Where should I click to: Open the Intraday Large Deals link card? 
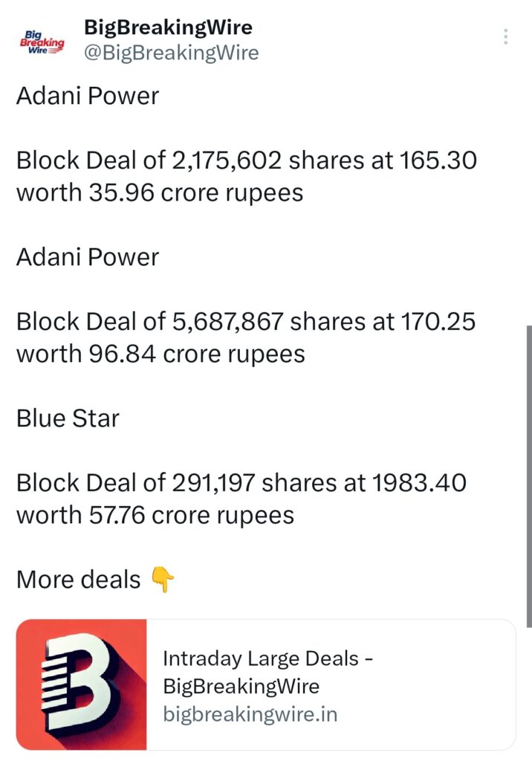[267, 684]
